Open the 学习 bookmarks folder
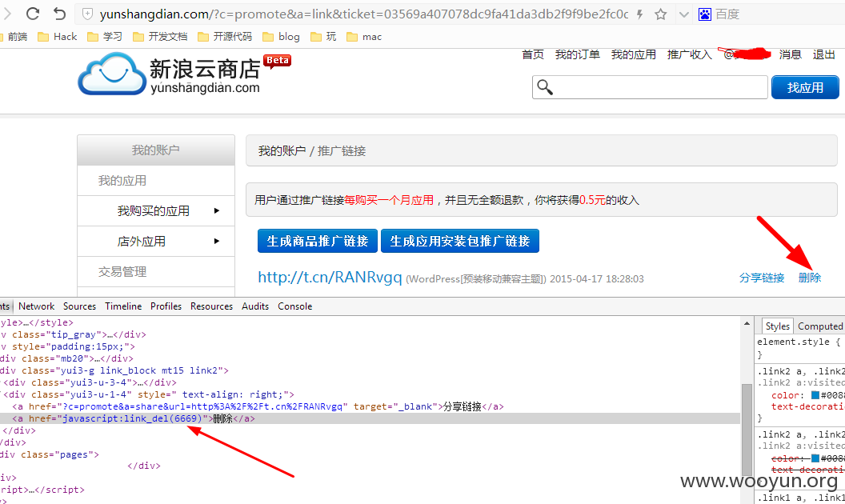Viewport: 845px width, 504px height. pyautogui.click(x=105, y=37)
